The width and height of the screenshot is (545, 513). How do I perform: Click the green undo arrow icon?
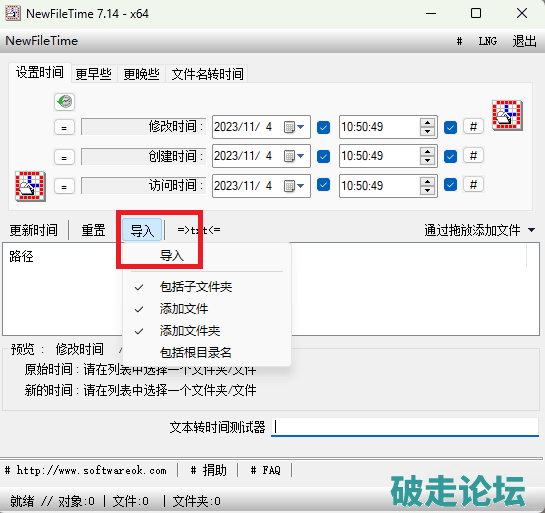[65, 102]
